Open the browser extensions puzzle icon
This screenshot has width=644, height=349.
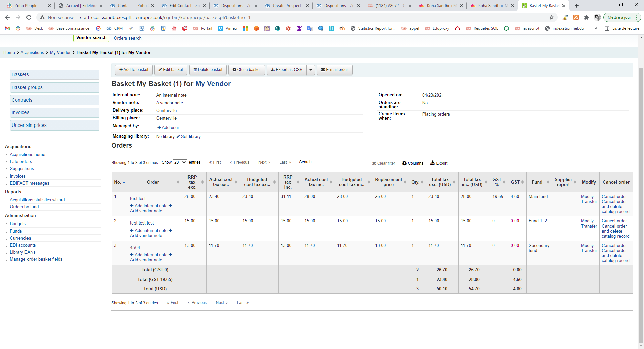[x=587, y=17]
